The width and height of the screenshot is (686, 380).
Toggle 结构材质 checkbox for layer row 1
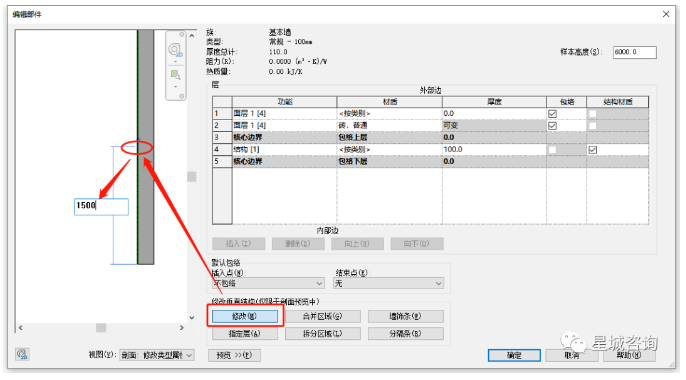[x=592, y=114]
